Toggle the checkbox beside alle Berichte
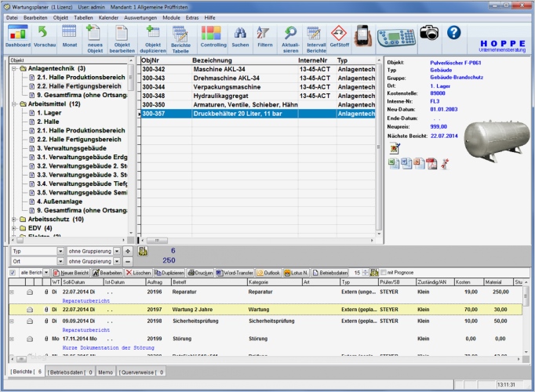 [13, 272]
